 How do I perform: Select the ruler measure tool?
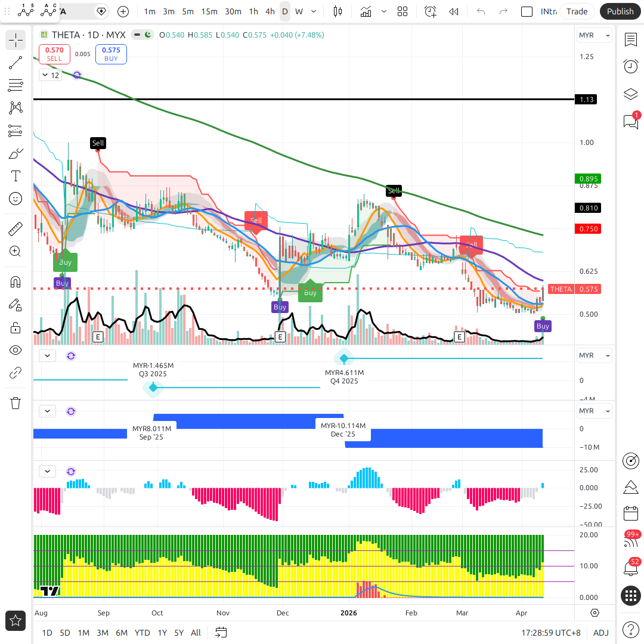[16, 228]
